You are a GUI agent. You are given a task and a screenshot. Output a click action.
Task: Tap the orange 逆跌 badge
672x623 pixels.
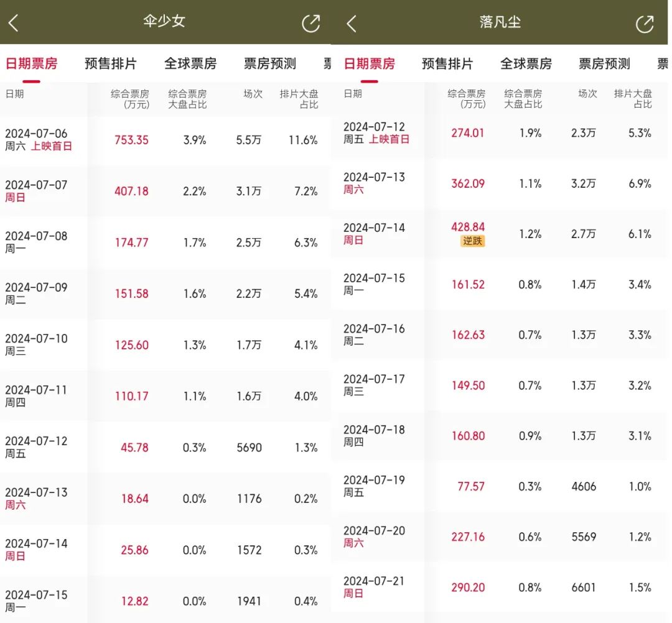tap(472, 241)
